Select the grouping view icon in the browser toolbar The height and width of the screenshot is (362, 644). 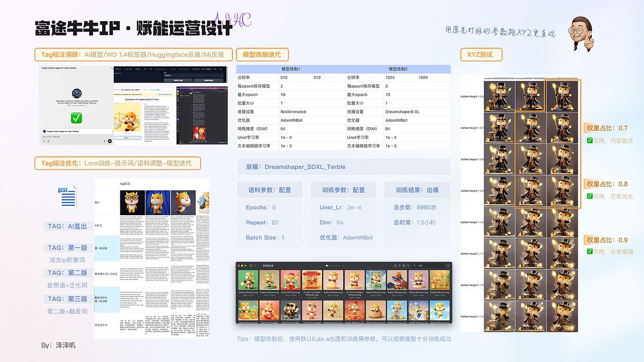[x=404, y=265]
